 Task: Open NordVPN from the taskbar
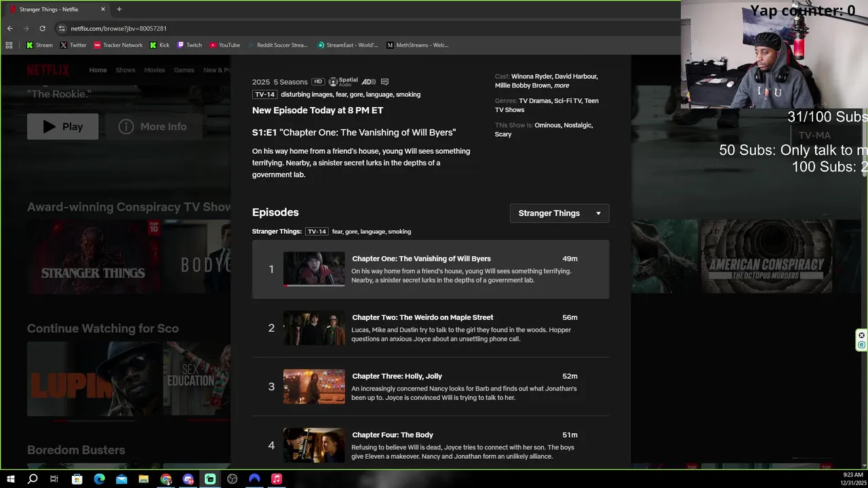click(x=254, y=479)
